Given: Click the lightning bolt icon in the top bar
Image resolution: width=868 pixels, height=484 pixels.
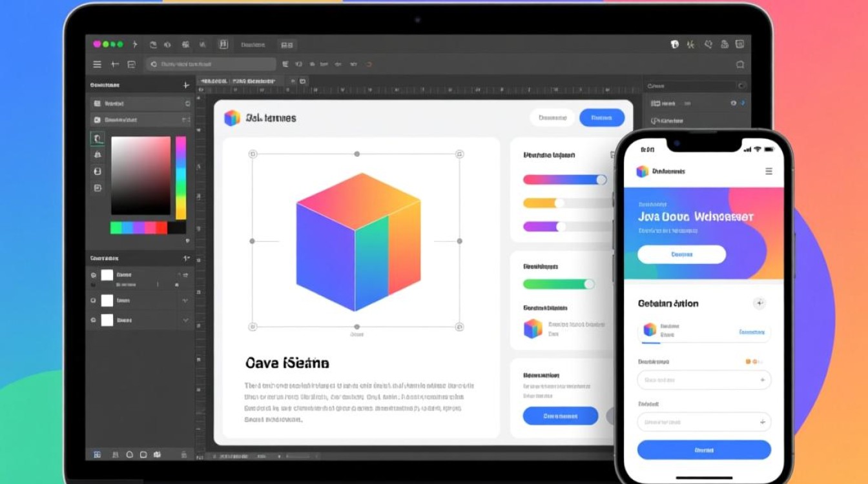Looking at the screenshot, I should (x=135, y=45).
